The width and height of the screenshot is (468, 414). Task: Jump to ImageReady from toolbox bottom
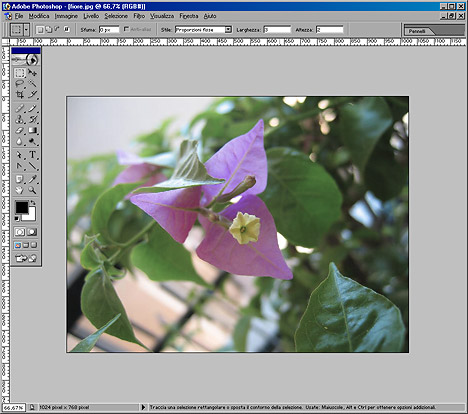click(x=26, y=258)
